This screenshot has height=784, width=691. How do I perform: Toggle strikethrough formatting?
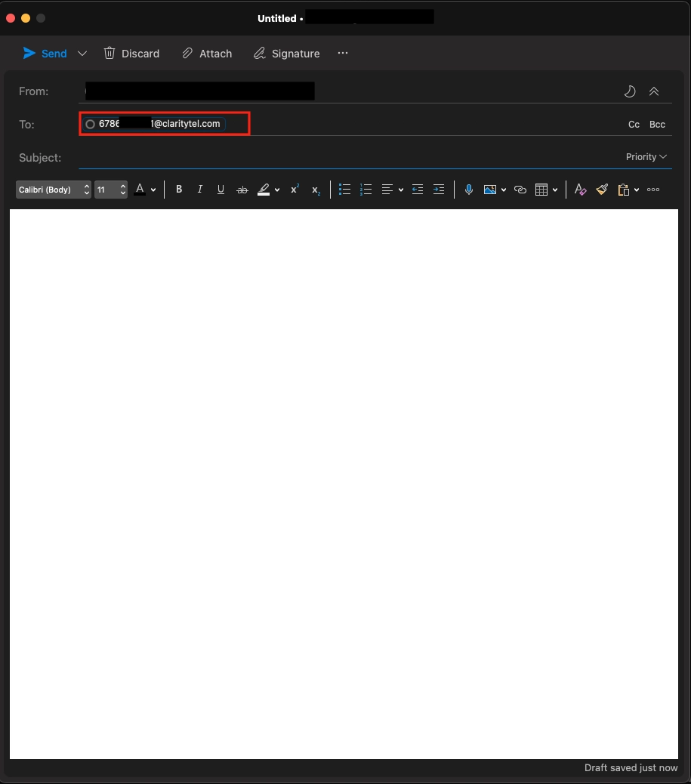[x=242, y=190]
